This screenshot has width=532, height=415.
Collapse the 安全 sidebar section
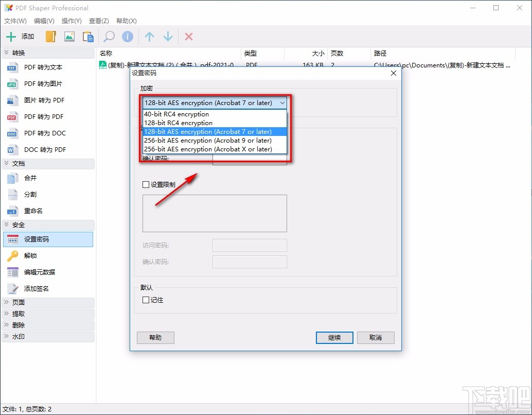coord(48,225)
